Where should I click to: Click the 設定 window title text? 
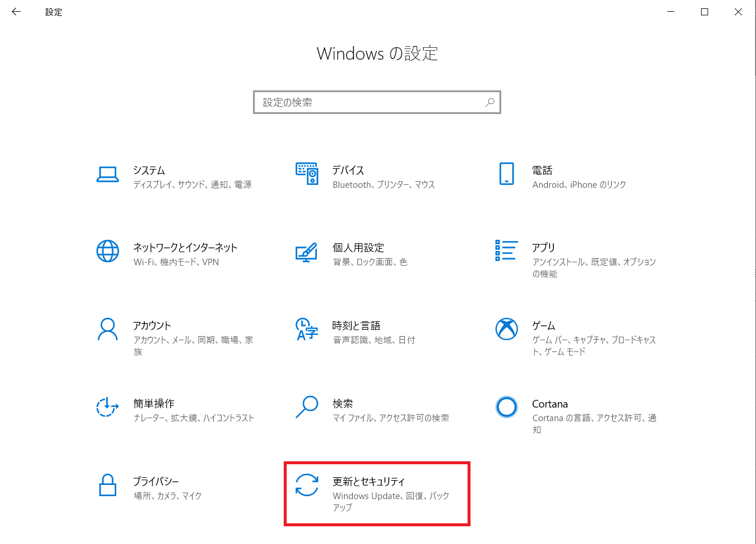tap(54, 12)
